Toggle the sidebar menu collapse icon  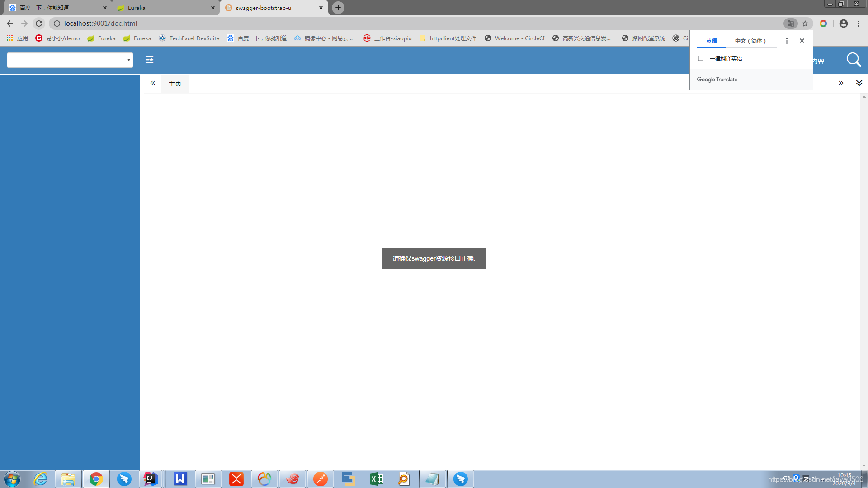tap(149, 60)
